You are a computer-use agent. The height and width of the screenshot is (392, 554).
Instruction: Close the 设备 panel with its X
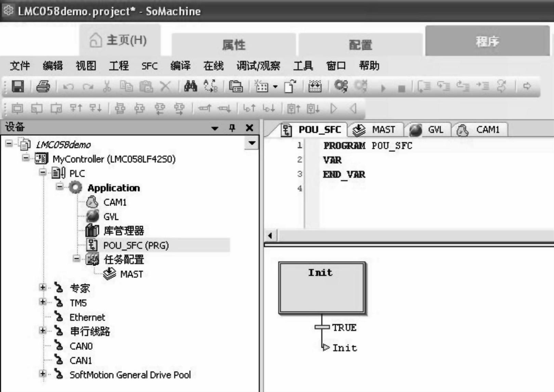(250, 128)
